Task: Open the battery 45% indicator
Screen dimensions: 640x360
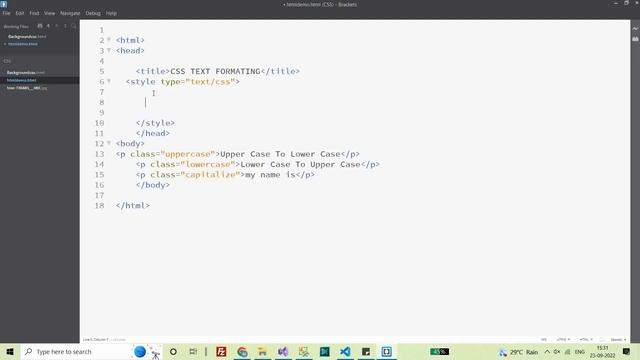Action: (x=439, y=351)
